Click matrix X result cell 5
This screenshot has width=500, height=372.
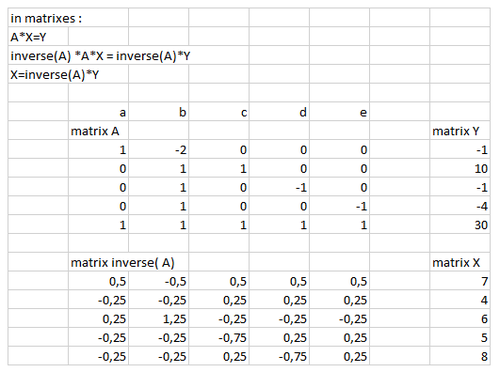pos(460,337)
